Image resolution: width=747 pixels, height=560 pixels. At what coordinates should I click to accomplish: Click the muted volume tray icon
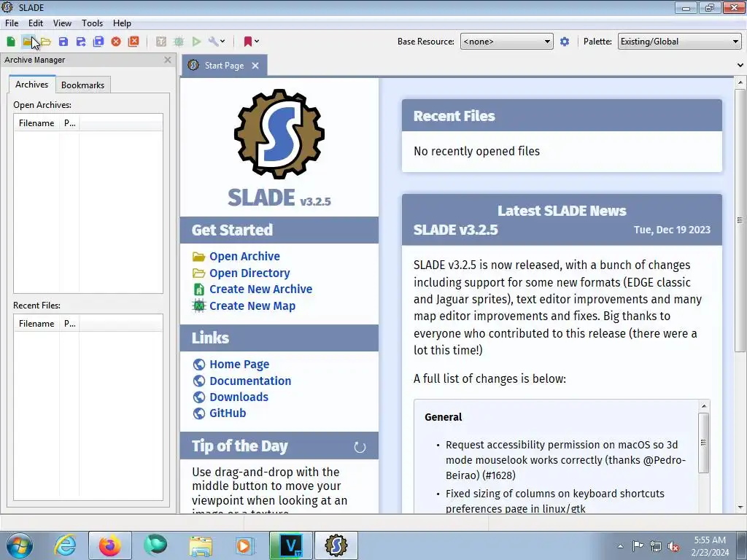(673, 546)
